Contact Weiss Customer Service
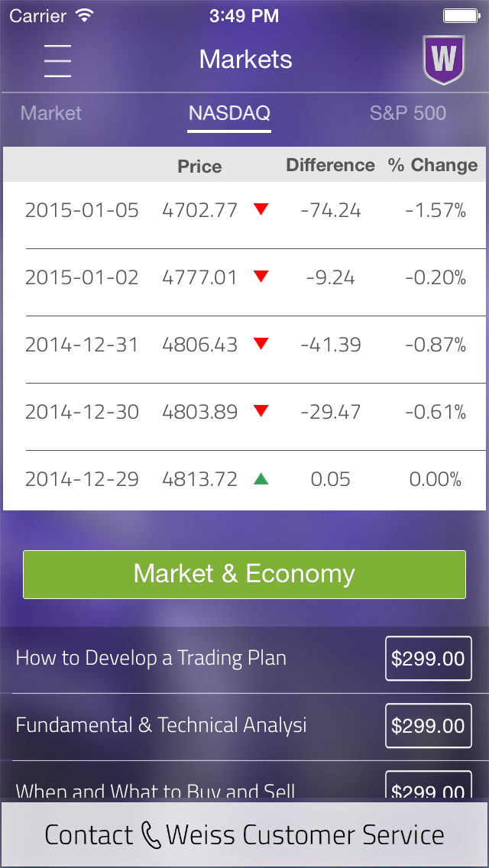 [244, 835]
